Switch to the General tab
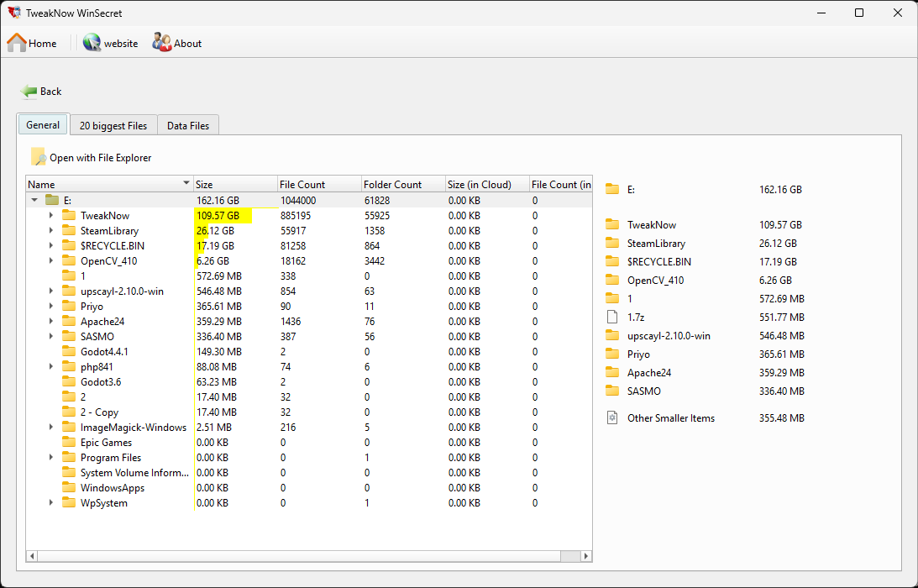The width and height of the screenshot is (918, 588). [x=44, y=125]
